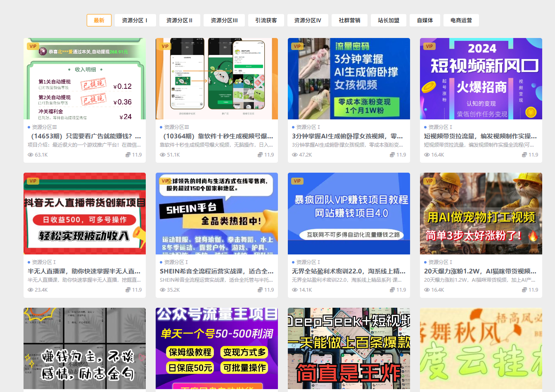Select the 站长加盟 tab

click(x=389, y=20)
